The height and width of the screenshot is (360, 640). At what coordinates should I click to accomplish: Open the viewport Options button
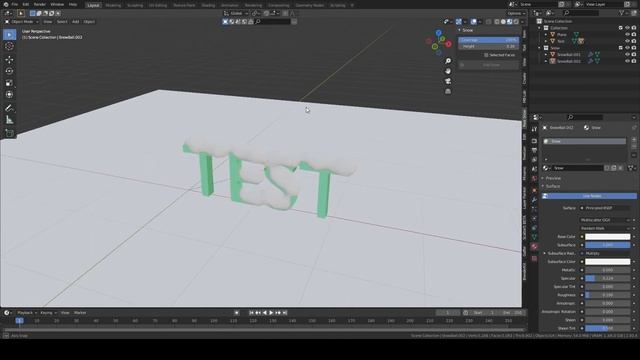pyautogui.click(x=516, y=13)
